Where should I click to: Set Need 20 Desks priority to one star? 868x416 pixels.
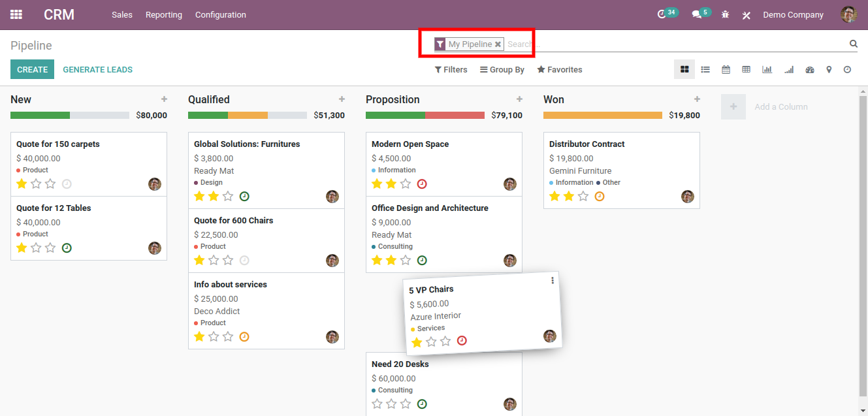click(x=377, y=404)
